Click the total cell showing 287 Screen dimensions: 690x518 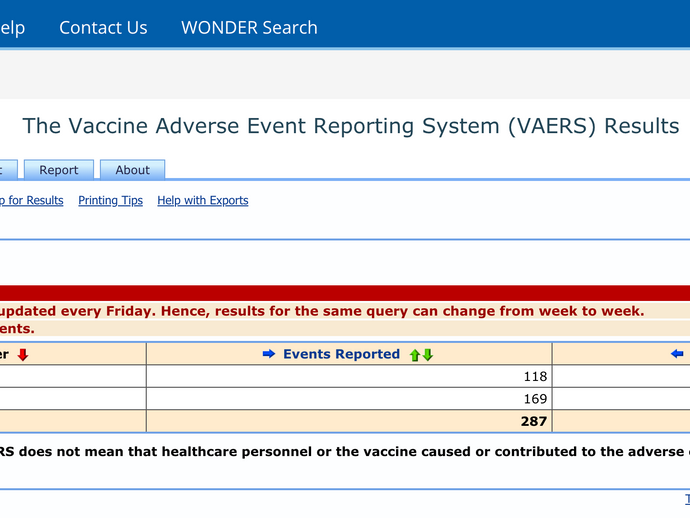(349, 421)
